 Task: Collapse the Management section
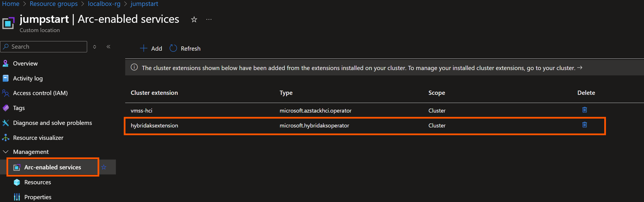point(5,152)
